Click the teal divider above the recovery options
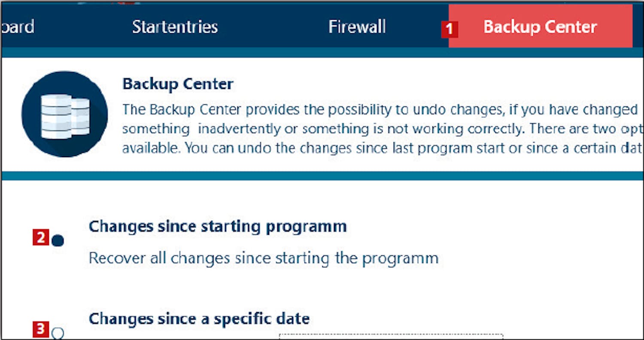 pos(322,176)
